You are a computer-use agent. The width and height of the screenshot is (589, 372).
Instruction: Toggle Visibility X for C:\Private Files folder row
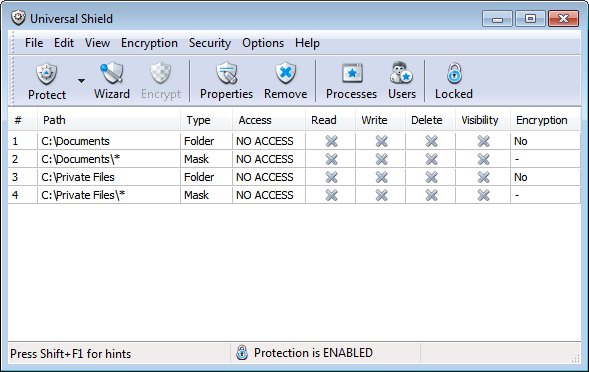(483, 177)
